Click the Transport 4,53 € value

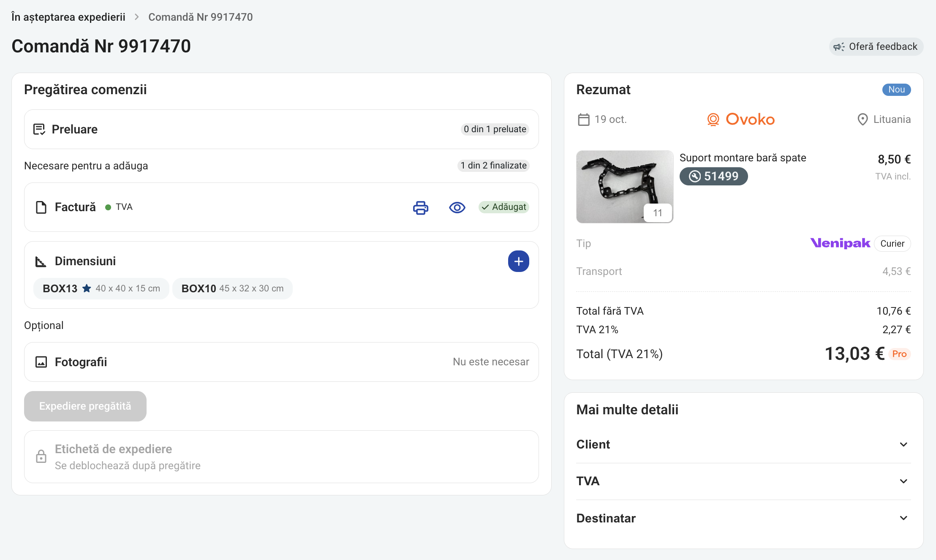click(896, 271)
